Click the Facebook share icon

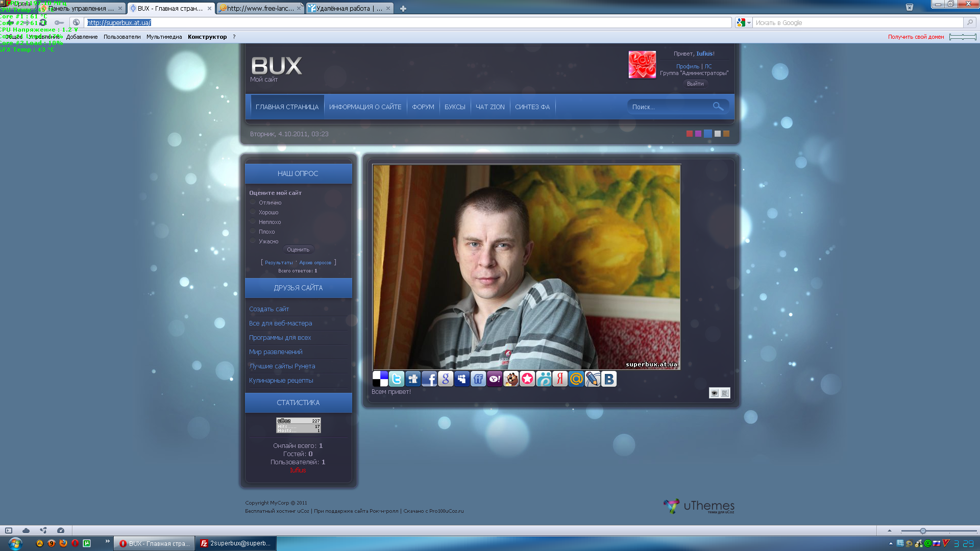[429, 379]
